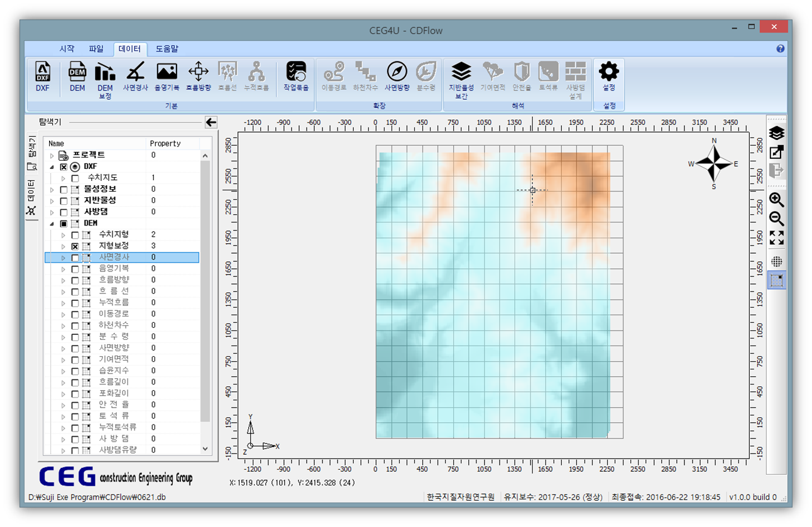Switch to the 파일 ribbon tab
Viewport: 812px width, 527px height.
click(96, 48)
